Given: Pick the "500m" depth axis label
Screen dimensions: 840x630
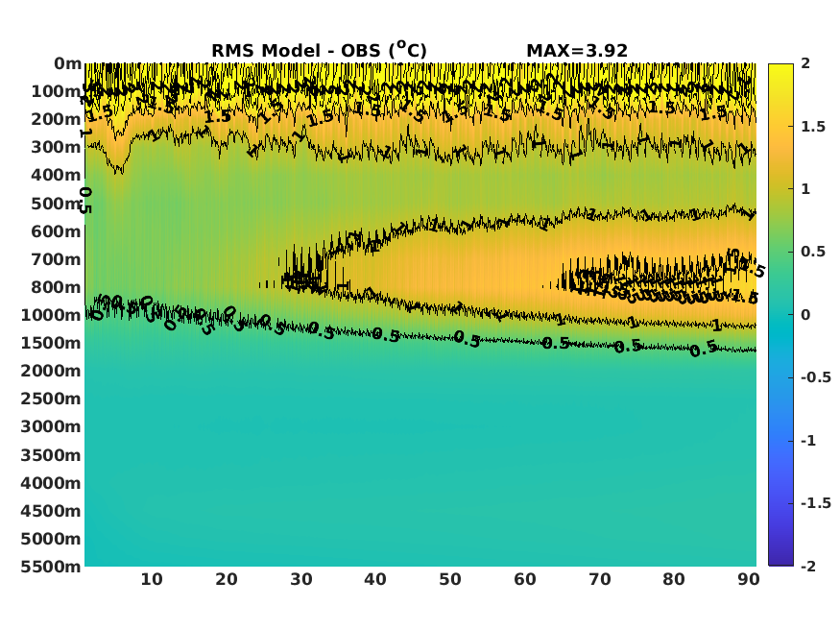Looking at the screenshot, I should tap(57, 204).
